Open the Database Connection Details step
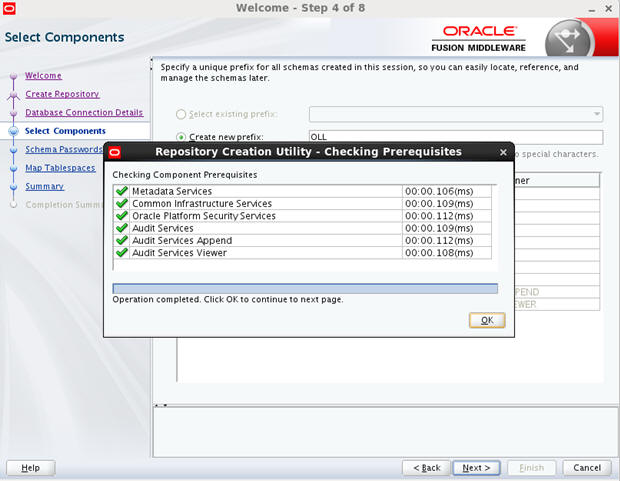The height and width of the screenshot is (481, 620). tap(84, 113)
